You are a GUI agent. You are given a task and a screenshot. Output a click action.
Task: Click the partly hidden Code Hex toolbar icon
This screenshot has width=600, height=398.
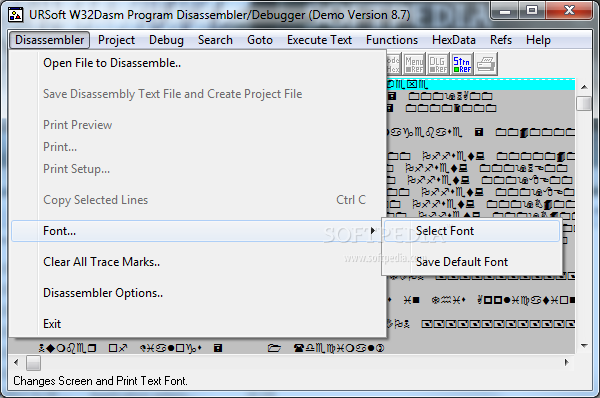393,64
